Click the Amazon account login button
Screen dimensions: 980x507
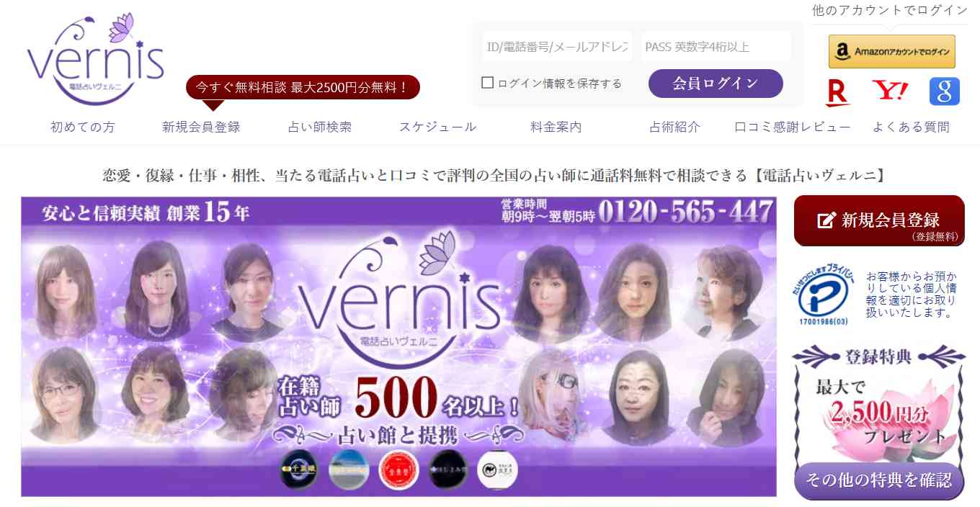(x=892, y=52)
